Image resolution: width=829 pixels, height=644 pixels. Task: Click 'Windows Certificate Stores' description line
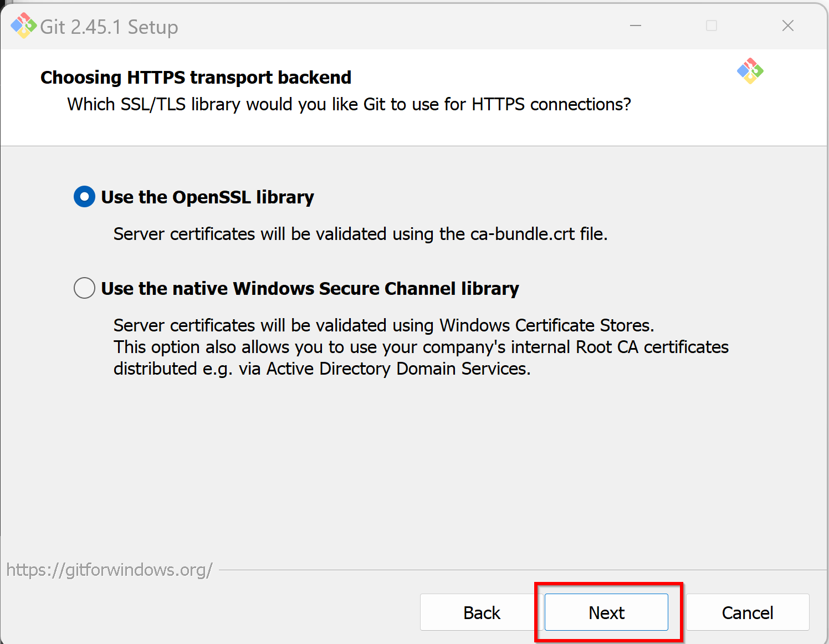(x=383, y=325)
